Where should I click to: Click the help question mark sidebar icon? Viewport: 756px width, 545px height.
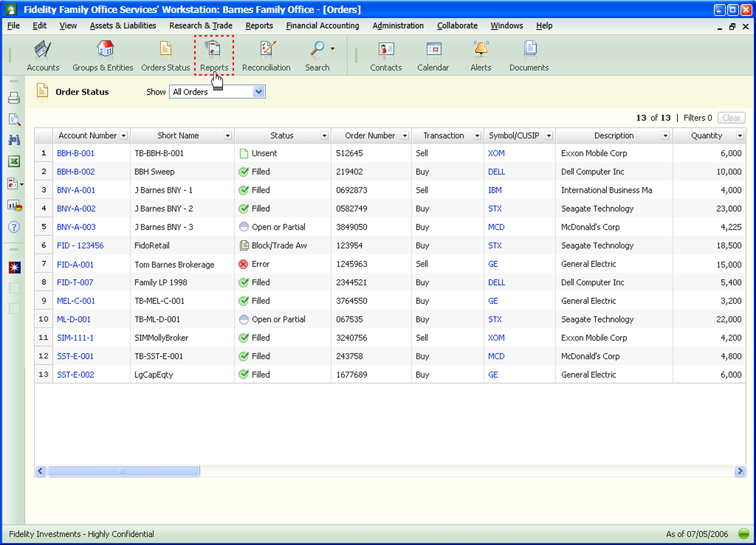(x=14, y=227)
